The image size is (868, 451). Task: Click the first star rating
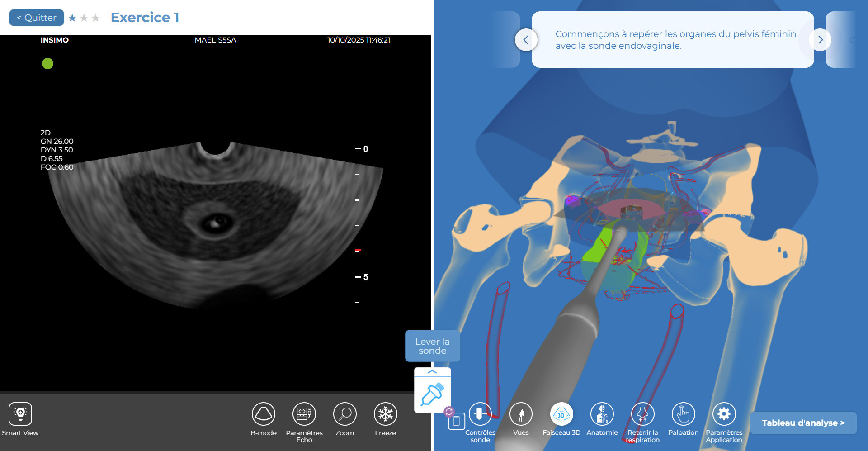click(x=72, y=18)
